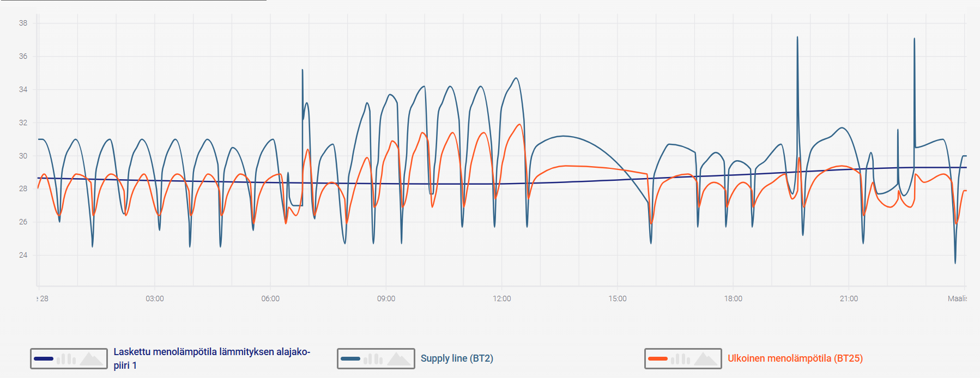
Task: Toggle the Supply line (BT2) legend label
Action: click(x=457, y=358)
